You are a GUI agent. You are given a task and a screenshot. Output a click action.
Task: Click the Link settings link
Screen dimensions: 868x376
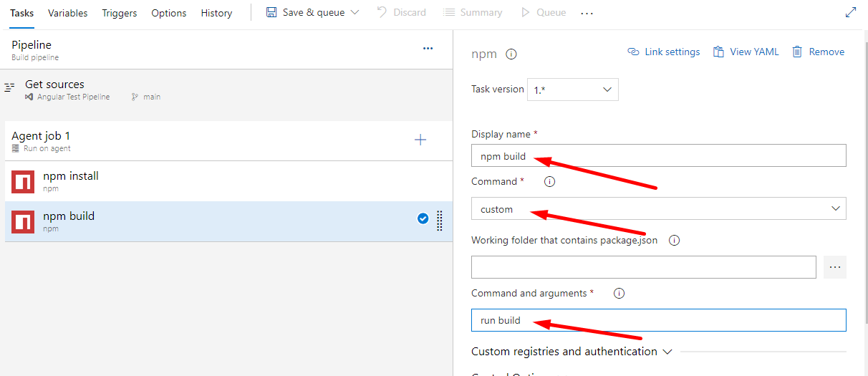click(664, 52)
